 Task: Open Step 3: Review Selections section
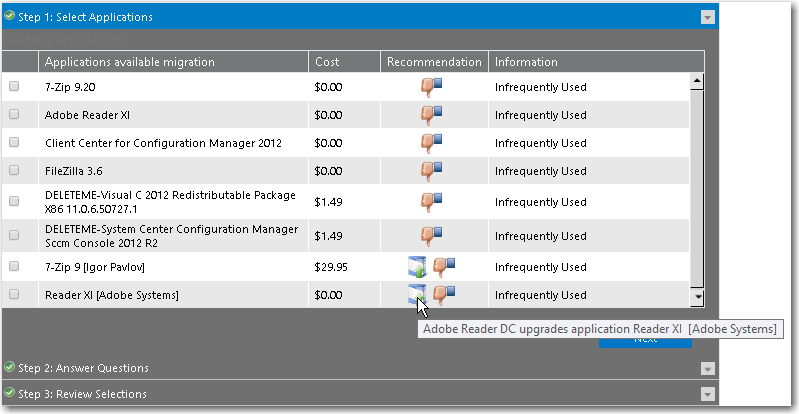coord(82,394)
